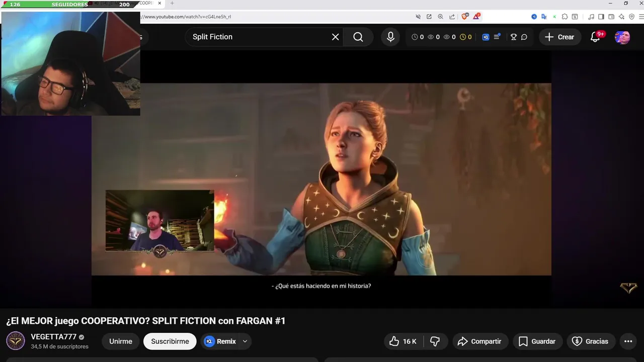The image size is (644, 362).
Task: Open the Brave Shields lion icon
Action: click(465, 17)
